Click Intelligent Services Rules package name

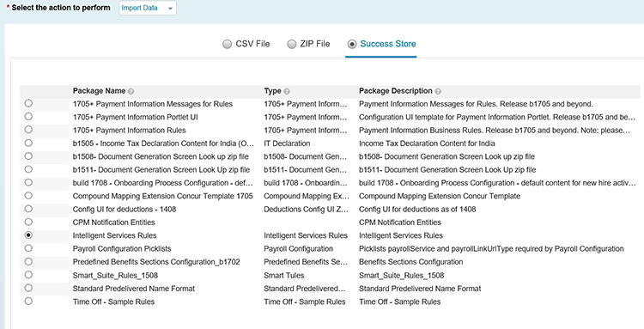114,235
